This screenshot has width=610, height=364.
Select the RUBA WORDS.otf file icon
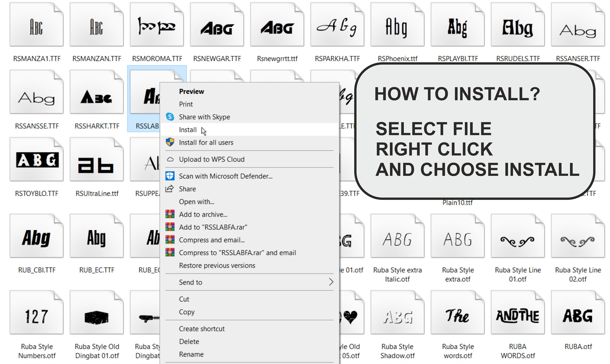coord(518,313)
